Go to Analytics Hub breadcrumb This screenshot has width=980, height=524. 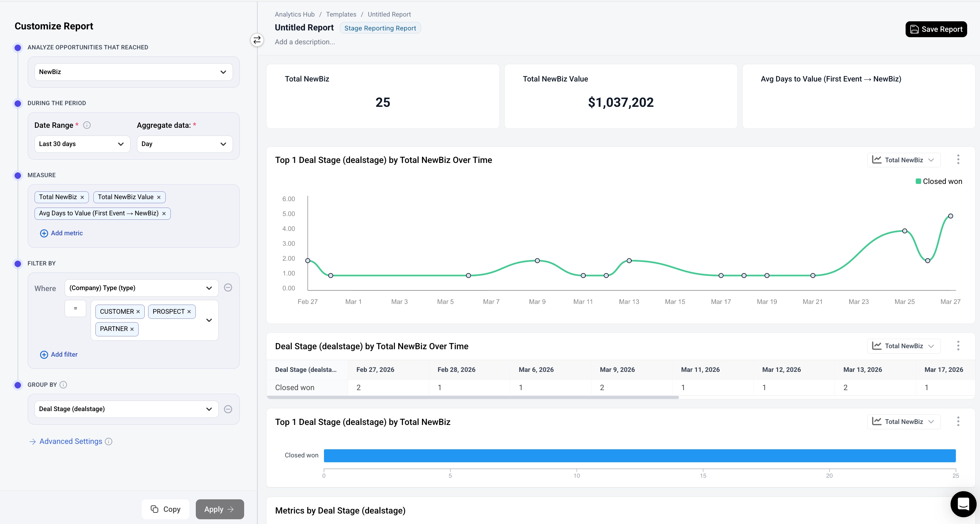[x=295, y=14]
